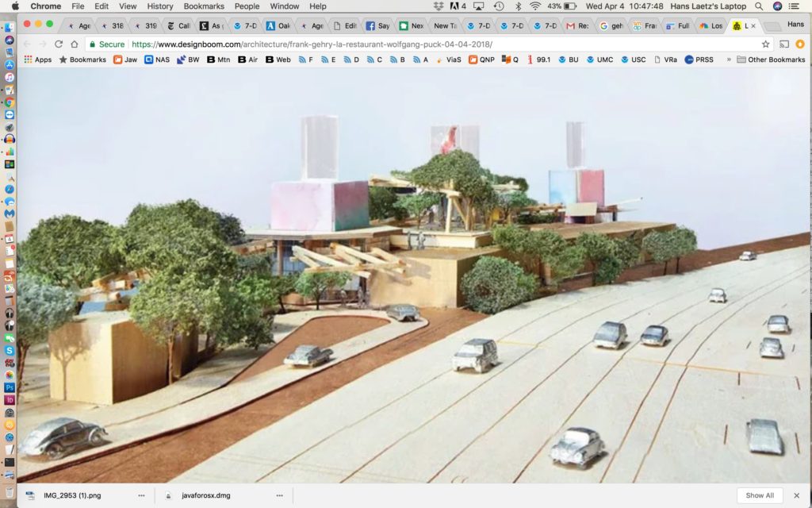Open the File menu
812x508 pixels.
(78, 6)
